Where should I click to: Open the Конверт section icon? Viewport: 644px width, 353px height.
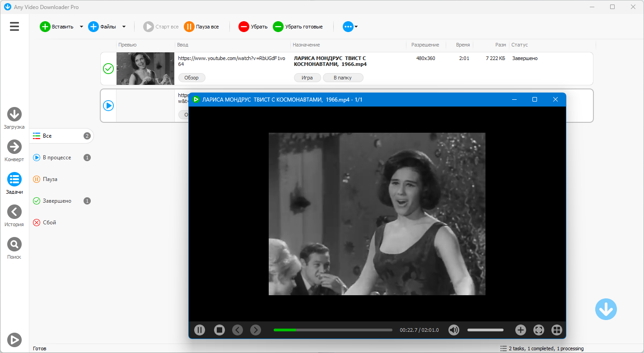tap(14, 147)
